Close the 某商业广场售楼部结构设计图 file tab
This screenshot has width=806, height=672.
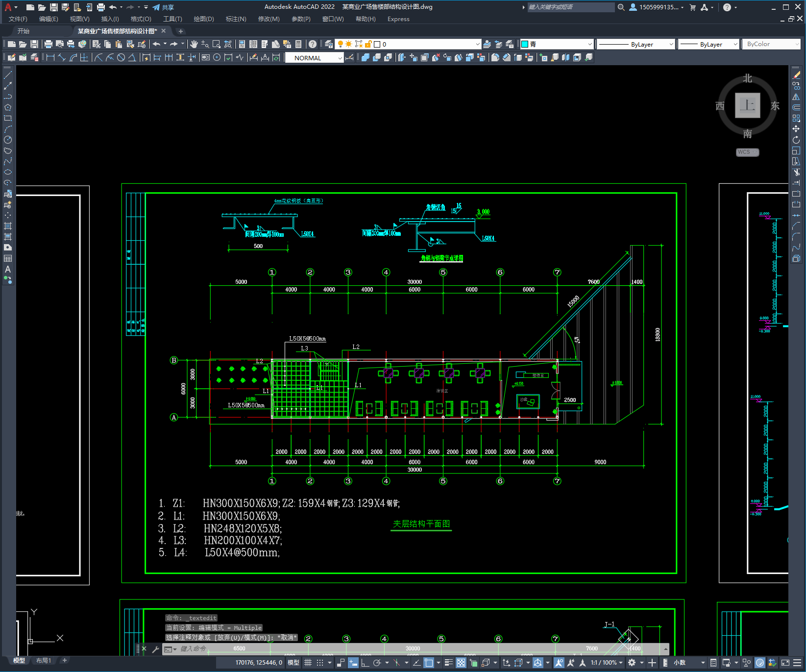click(x=164, y=31)
